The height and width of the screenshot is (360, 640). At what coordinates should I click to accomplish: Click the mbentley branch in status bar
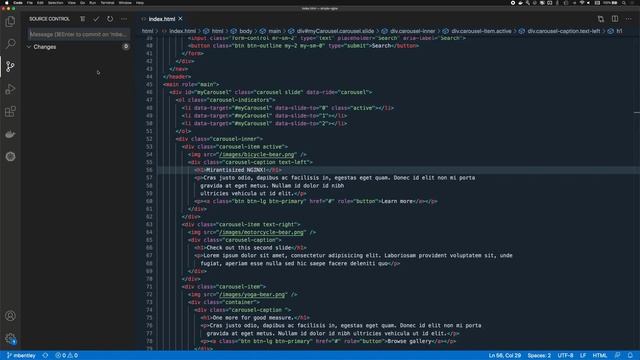21,356
